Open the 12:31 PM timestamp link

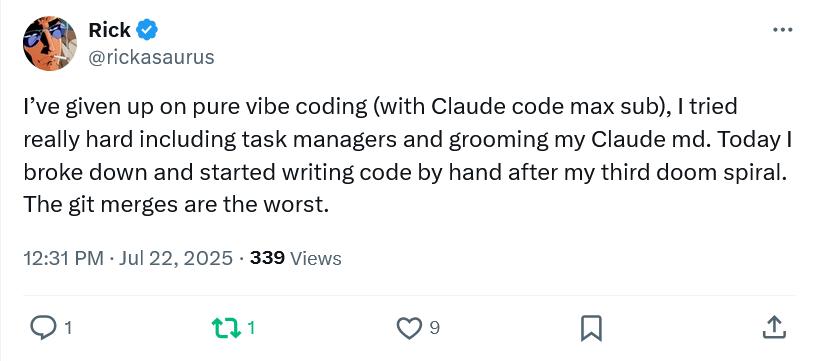click(63, 259)
